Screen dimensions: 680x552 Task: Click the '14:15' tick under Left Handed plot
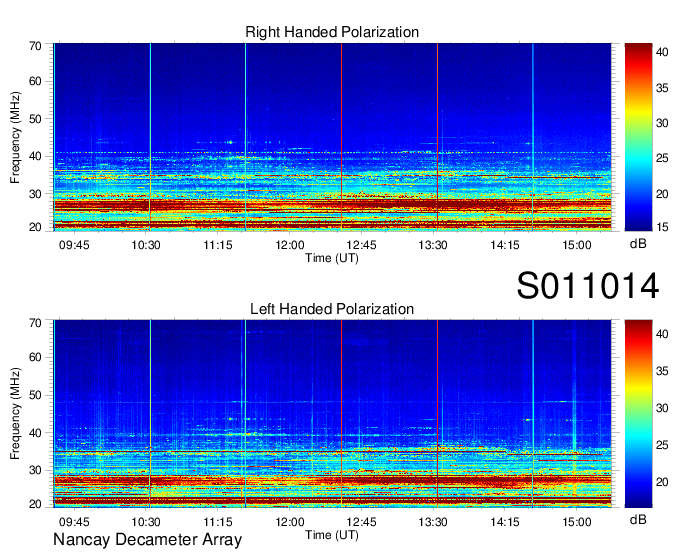click(505, 522)
